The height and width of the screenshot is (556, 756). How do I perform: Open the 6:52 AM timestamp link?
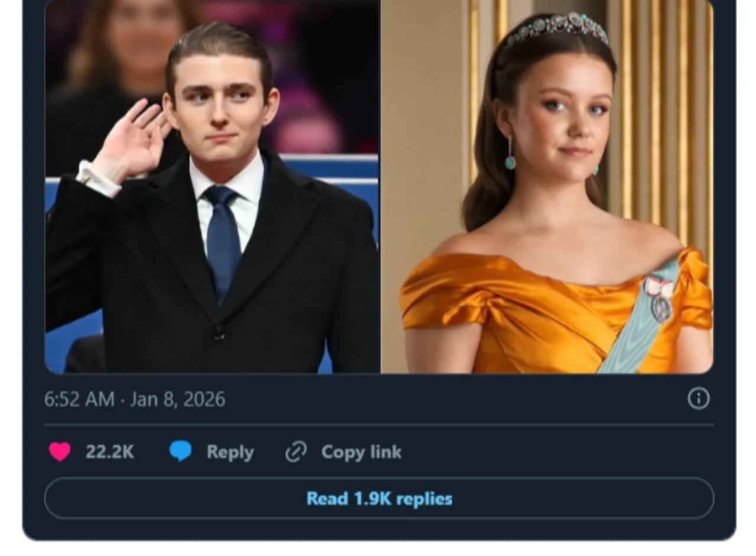coord(79,400)
